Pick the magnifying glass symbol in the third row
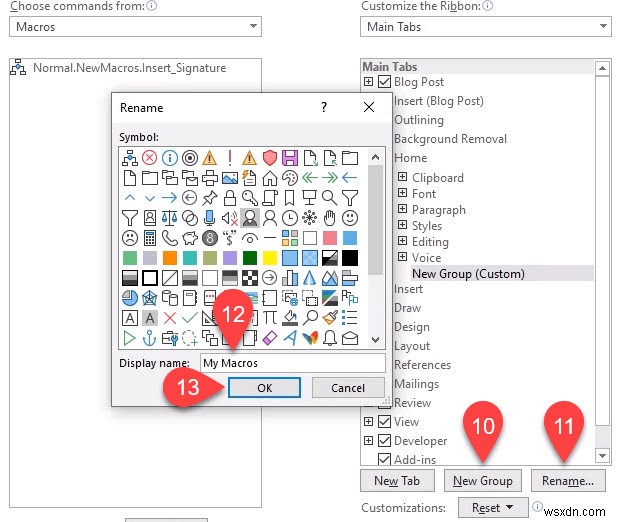Viewport: 617px width, 522px height. click(330, 198)
